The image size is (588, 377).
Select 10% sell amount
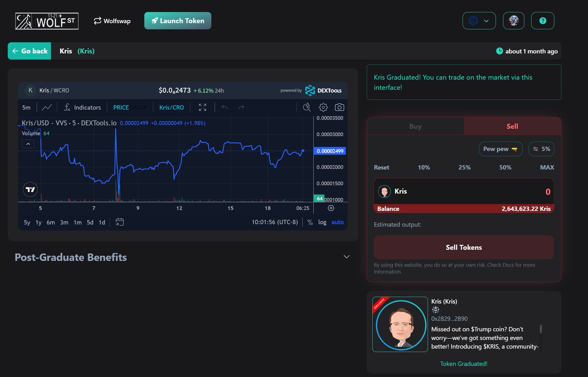pyautogui.click(x=424, y=167)
